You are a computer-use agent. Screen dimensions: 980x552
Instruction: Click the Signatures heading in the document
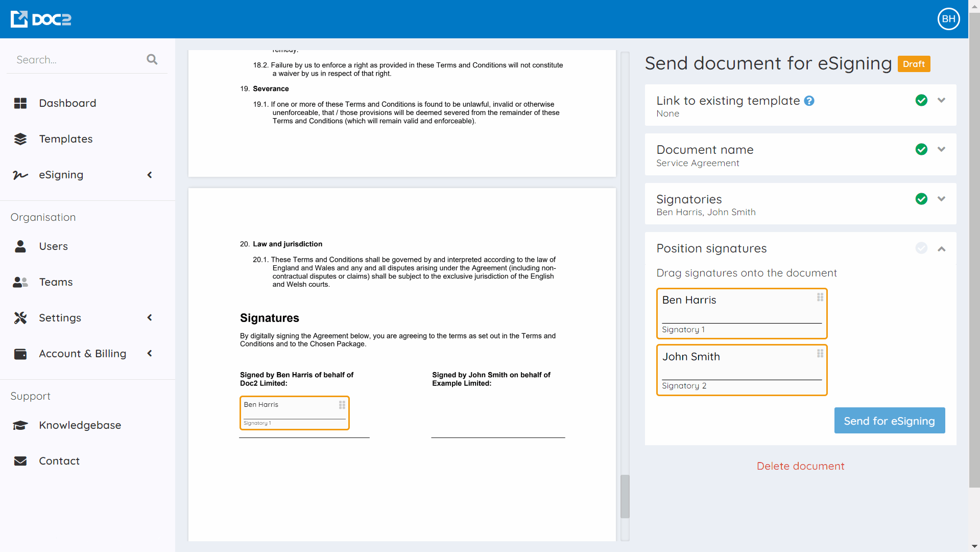pos(269,318)
